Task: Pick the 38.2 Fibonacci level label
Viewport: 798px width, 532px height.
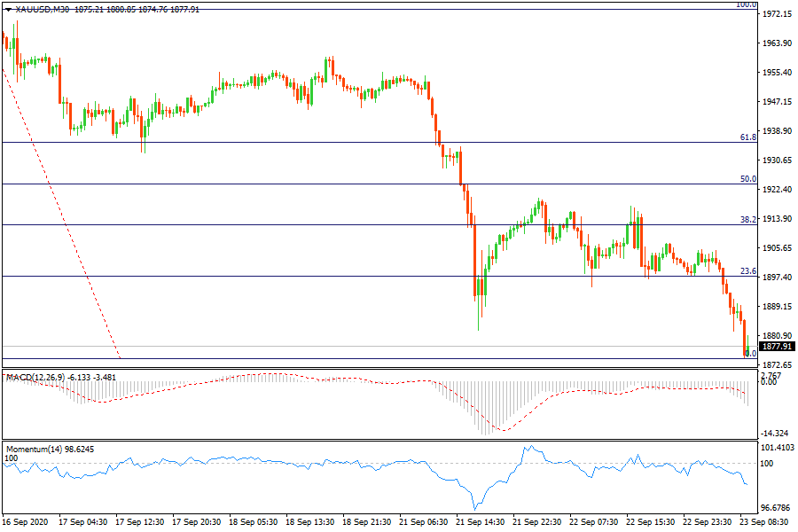Action: 747,219
